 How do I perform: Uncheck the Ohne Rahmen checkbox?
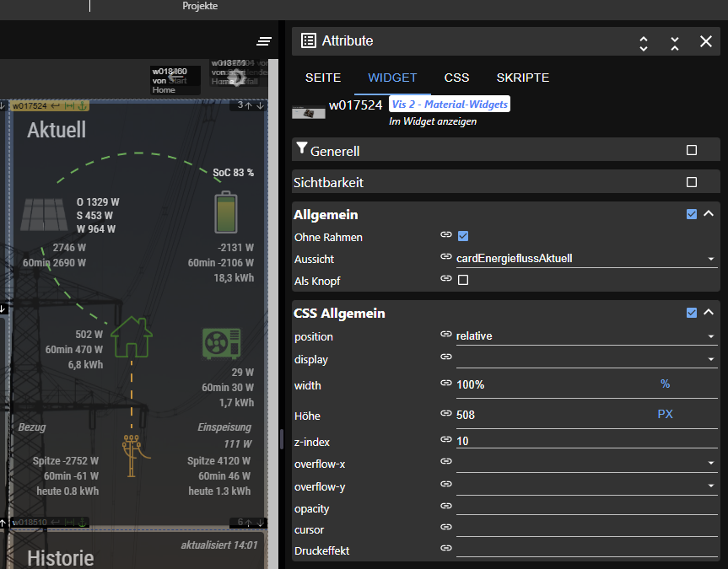[x=463, y=236]
